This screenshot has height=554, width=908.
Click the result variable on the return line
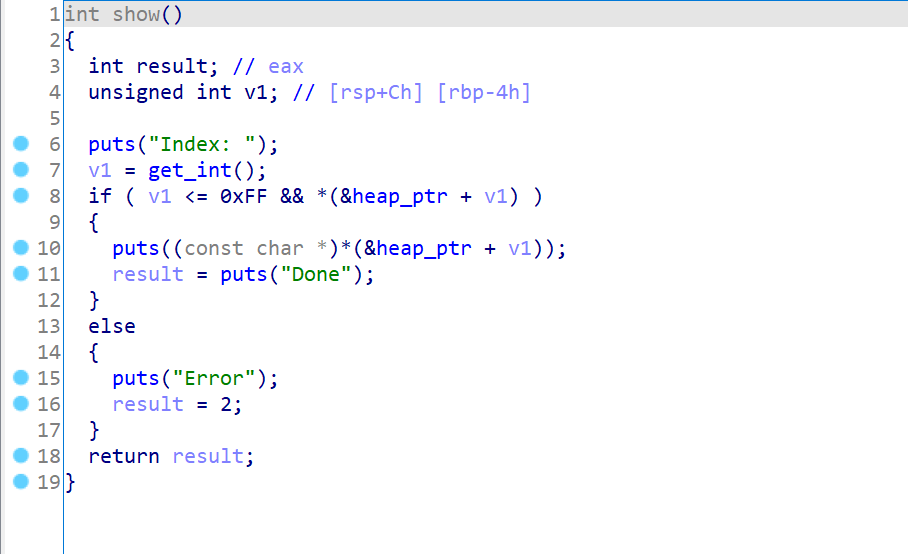click(208, 456)
